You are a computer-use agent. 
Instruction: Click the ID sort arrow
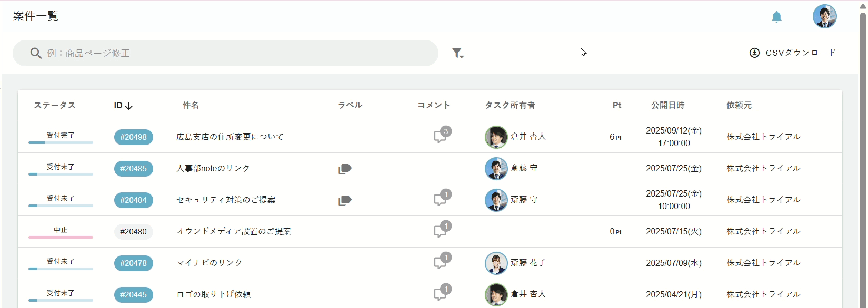click(129, 106)
